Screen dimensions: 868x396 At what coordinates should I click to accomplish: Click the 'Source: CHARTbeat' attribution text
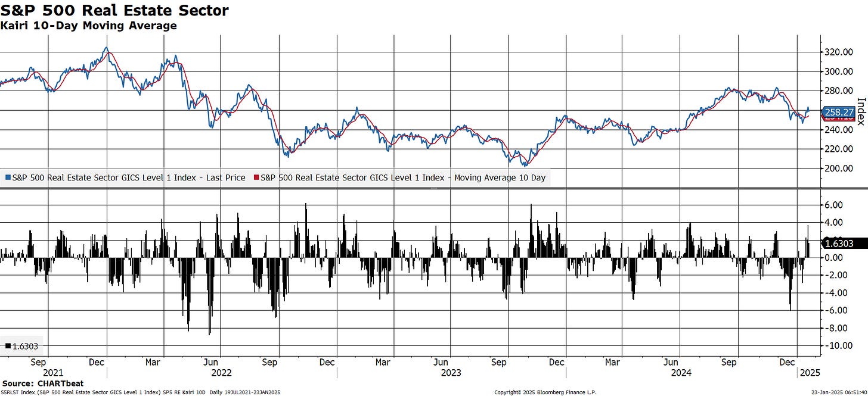pyautogui.click(x=42, y=383)
